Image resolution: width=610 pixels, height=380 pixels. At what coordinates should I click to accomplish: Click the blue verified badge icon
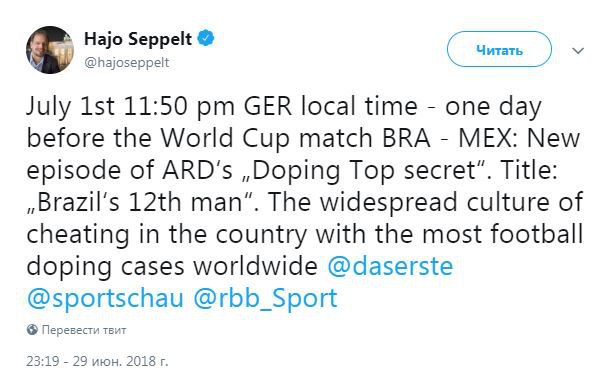tap(206, 39)
